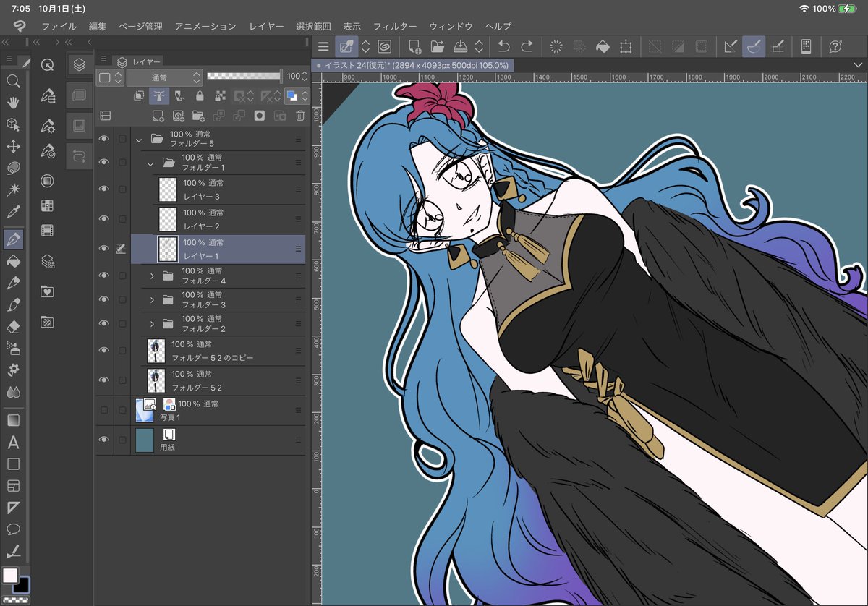Hide the 用紙 paper layer

click(104, 440)
